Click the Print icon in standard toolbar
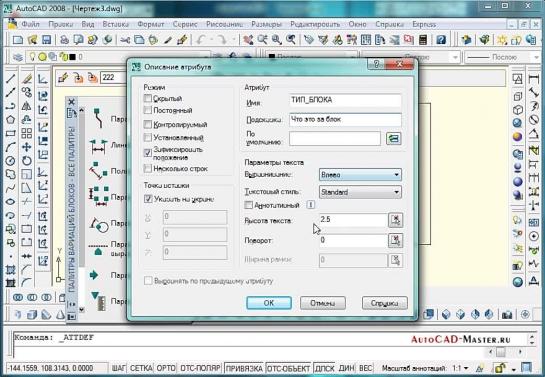 (64, 40)
